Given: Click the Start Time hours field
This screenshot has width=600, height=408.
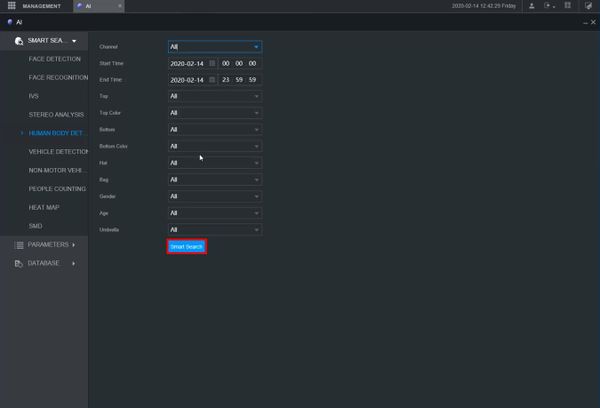Looking at the screenshot, I should coord(226,63).
